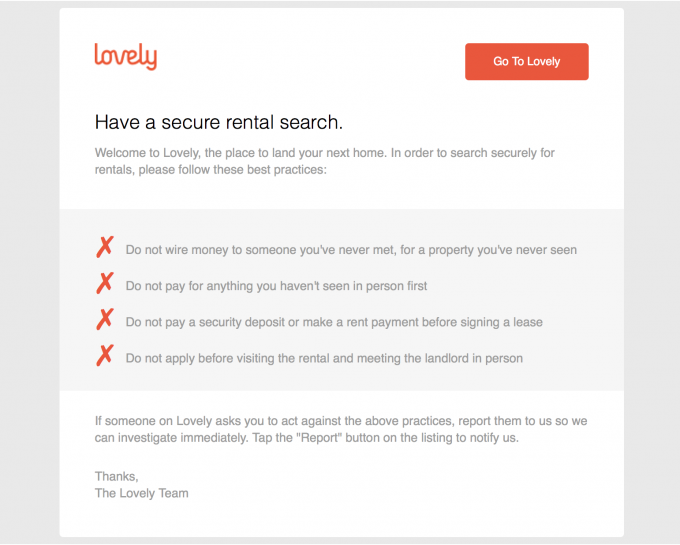Click the word 'lease' in the third tip
This screenshot has height=545, width=680.
click(x=528, y=322)
